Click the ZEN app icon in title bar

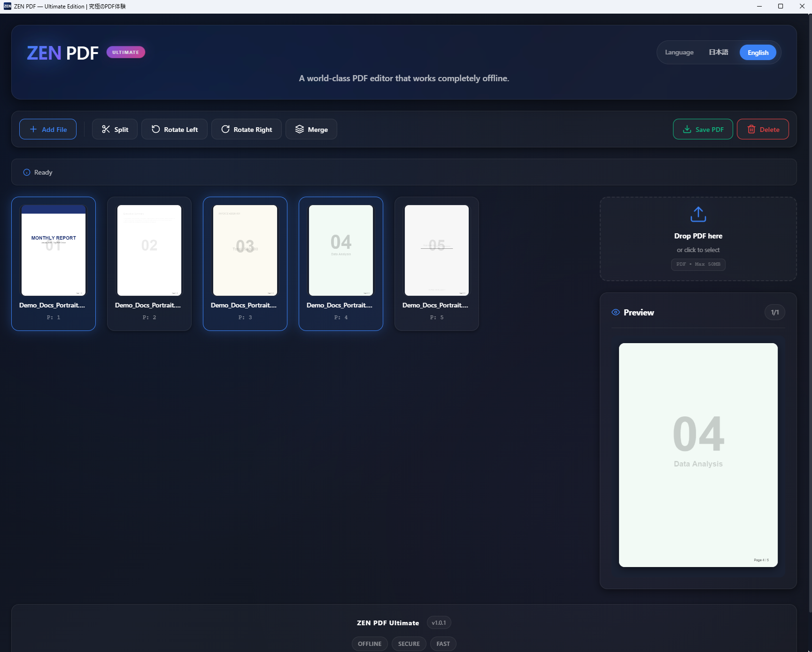click(x=7, y=6)
